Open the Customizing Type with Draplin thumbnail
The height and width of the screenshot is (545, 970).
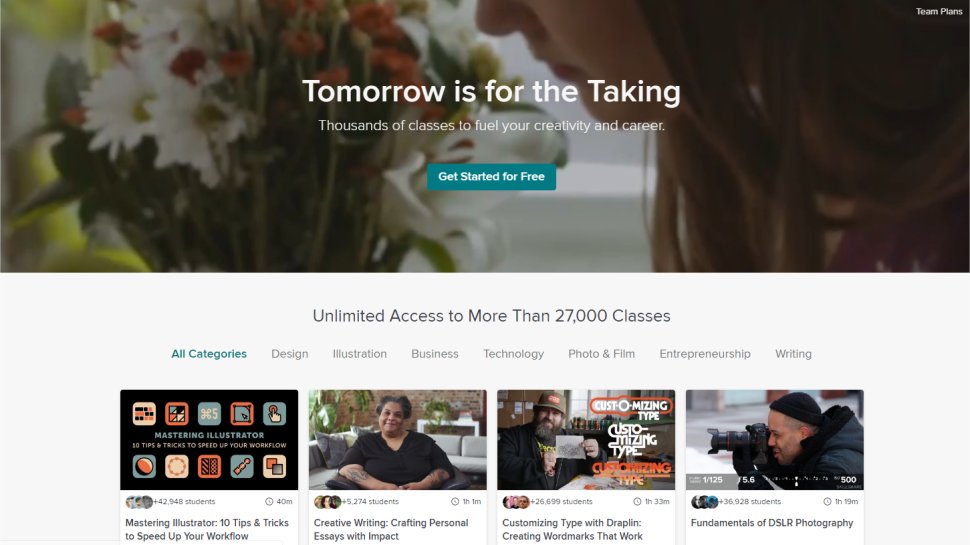[x=586, y=440]
